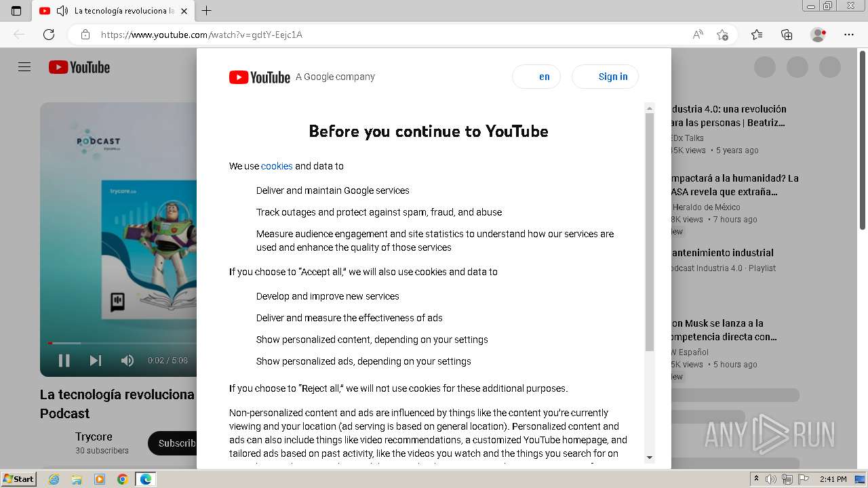Click the 'Before you continue to YouTube' heading
The height and width of the screenshot is (488, 868).
click(429, 131)
